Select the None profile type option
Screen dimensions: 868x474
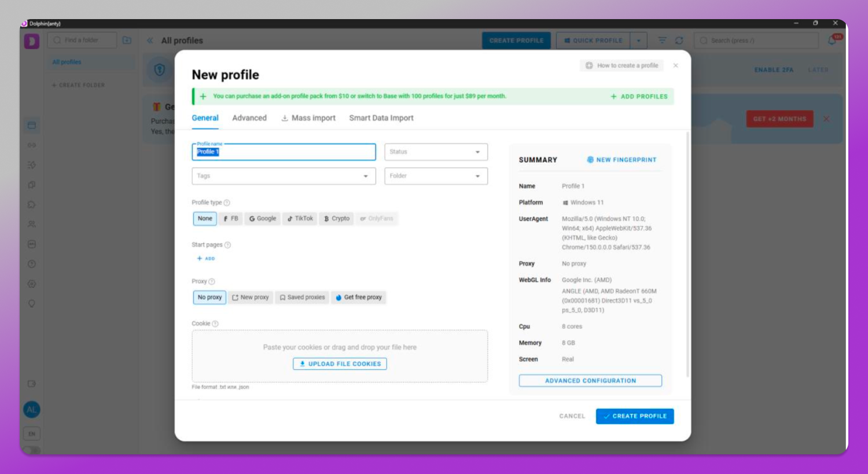pos(205,219)
